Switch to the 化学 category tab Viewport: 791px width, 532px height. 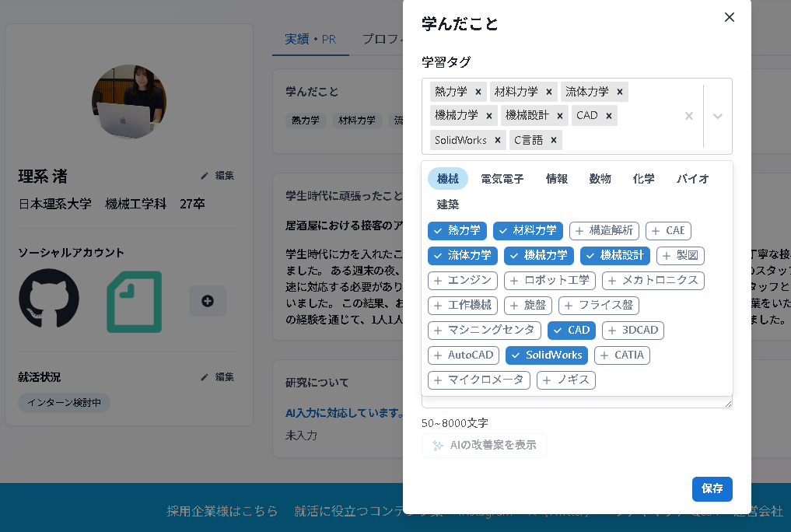644,179
